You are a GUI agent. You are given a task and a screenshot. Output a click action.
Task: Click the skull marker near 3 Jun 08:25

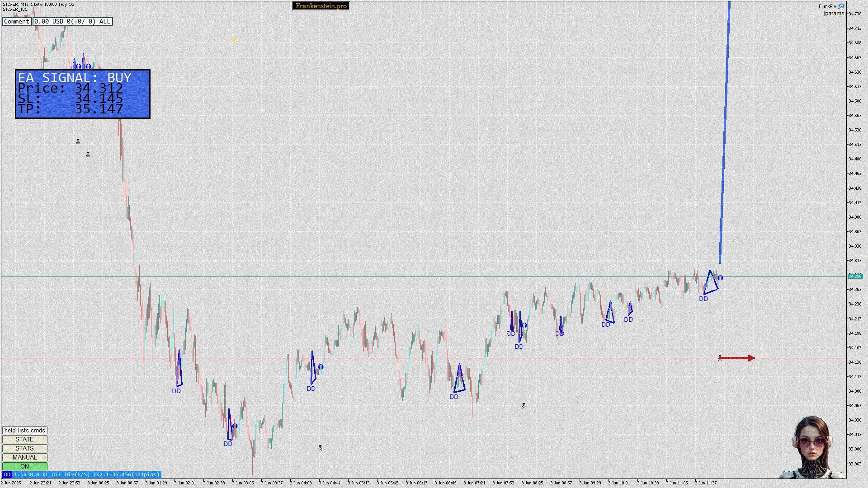[524, 406]
